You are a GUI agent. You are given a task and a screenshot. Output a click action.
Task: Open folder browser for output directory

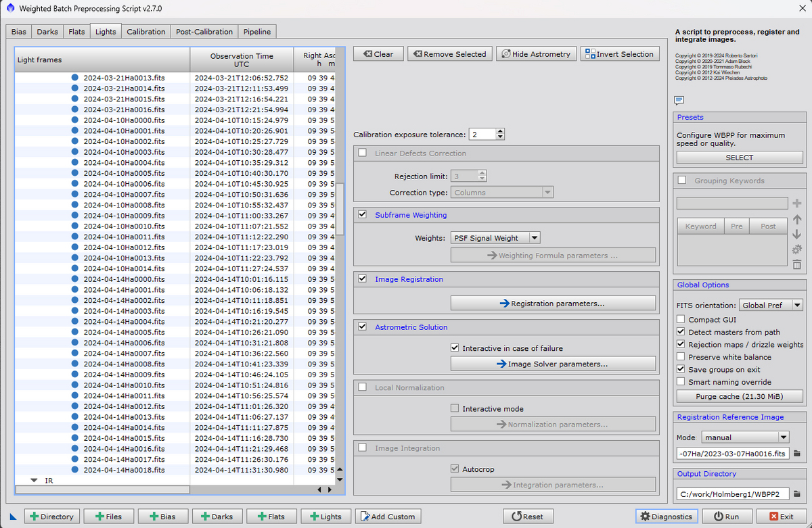pyautogui.click(x=796, y=494)
